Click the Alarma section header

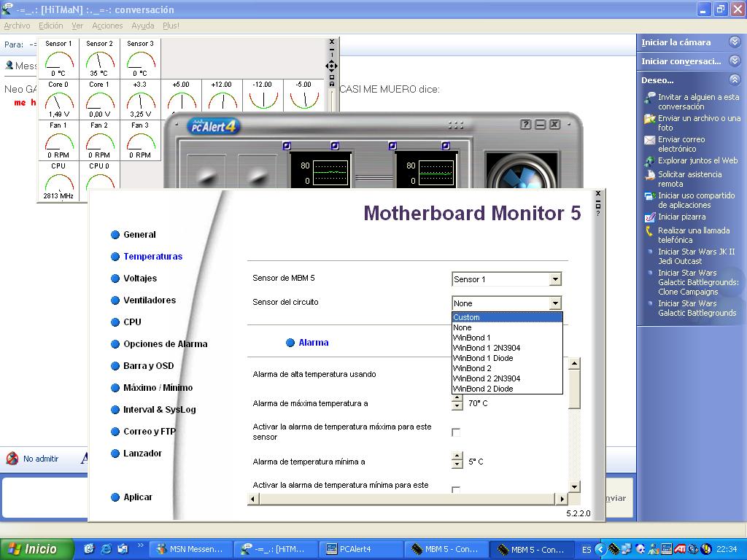(307, 343)
